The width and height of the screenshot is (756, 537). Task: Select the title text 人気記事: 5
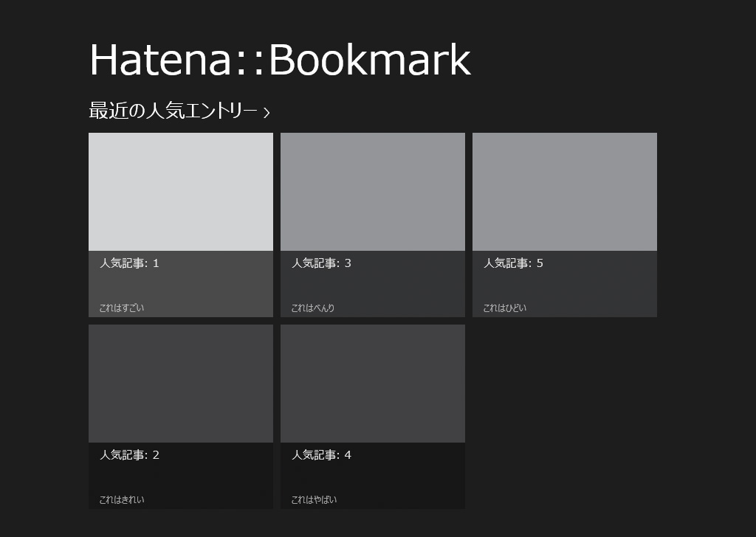point(513,263)
